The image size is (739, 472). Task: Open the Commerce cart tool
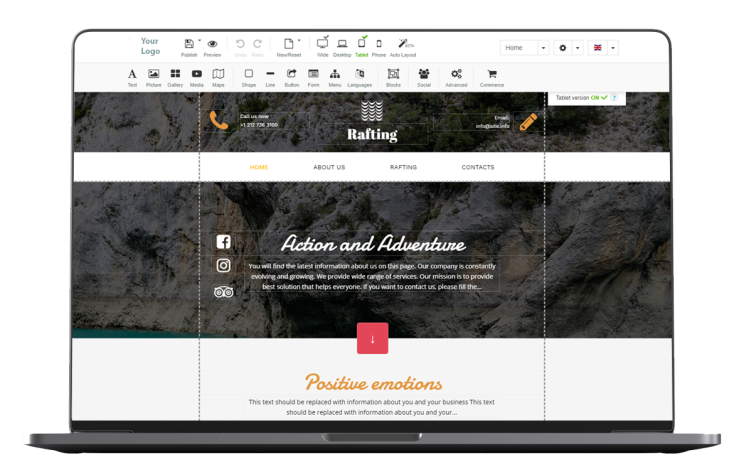[492, 74]
